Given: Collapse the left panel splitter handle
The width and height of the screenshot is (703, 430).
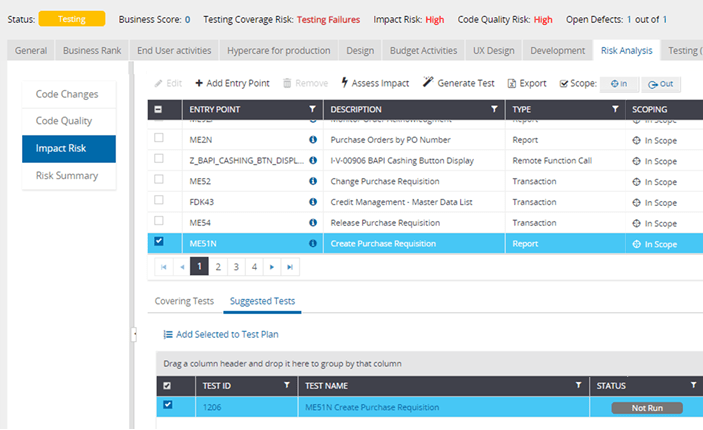Looking at the screenshot, I should (133, 334).
